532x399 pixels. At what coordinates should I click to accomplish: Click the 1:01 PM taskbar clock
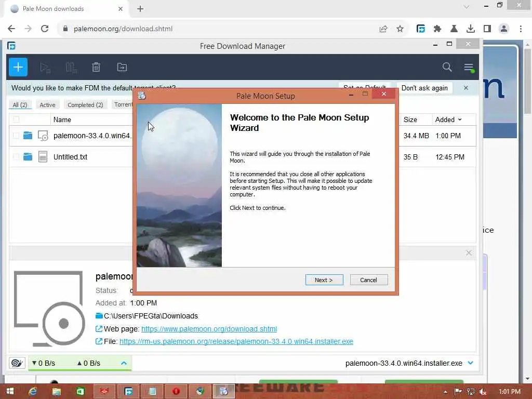[x=510, y=392]
